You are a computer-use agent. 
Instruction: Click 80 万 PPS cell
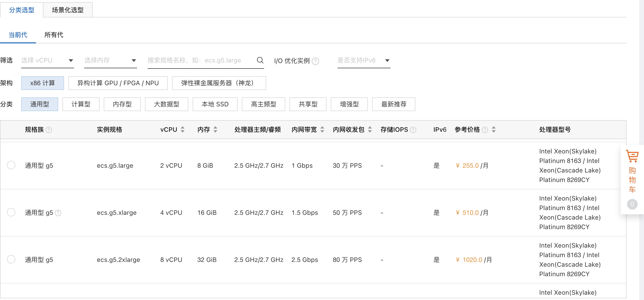pyautogui.click(x=347, y=260)
